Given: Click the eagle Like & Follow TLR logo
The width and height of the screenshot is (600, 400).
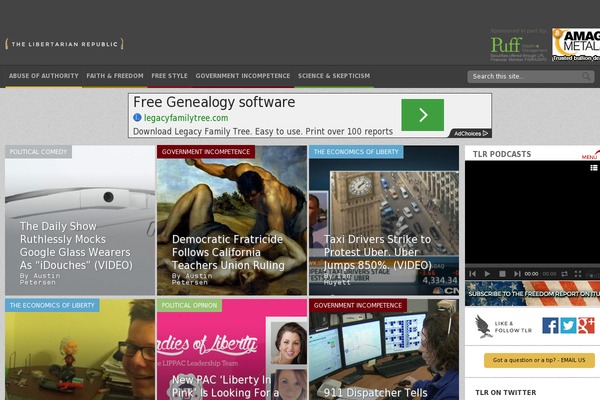Looking at the screenshot, I should point(502,327).
